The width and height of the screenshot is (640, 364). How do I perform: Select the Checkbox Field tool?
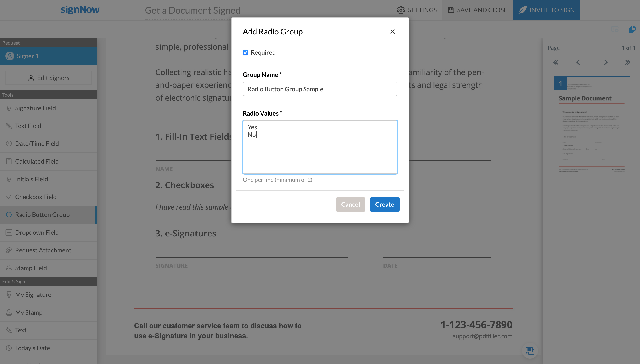(x=36, y=197)
